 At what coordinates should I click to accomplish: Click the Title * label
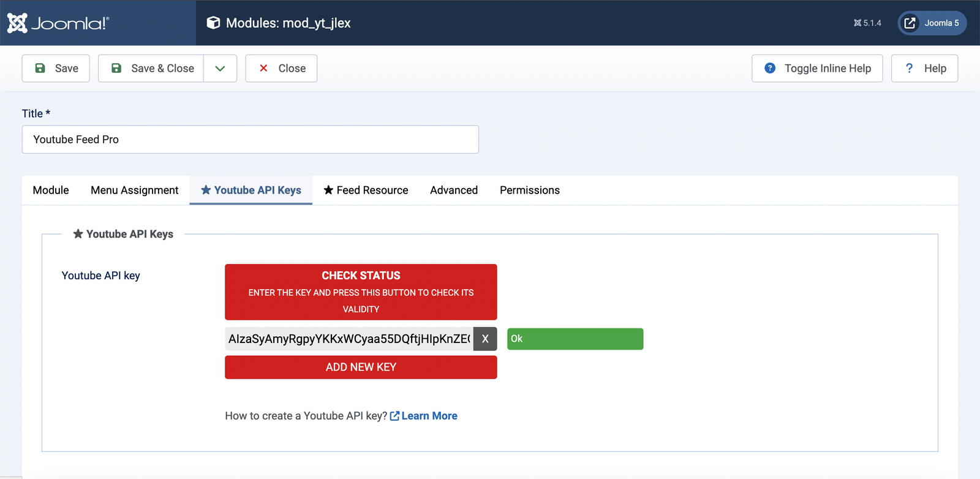pyautogui.click(x=36, y=113)
